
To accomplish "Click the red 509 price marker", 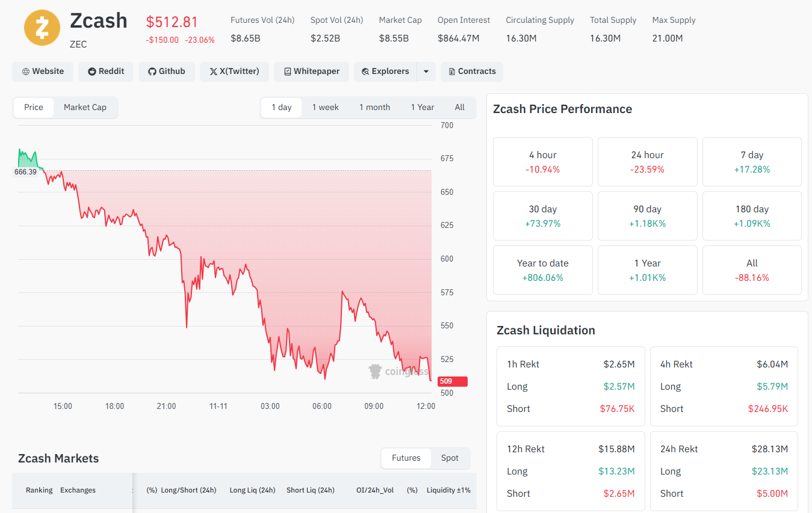I will (x=452, y=381).
